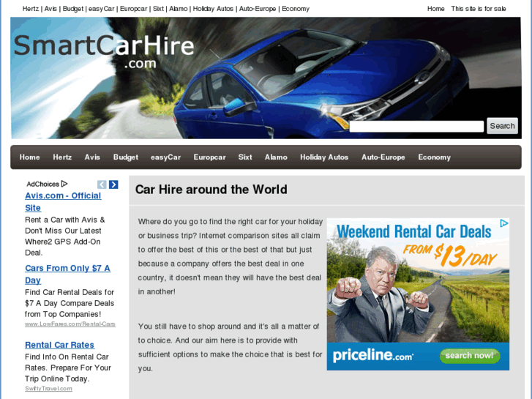Open Avis in the dark navigation bar
The height and width of the screenshot is (399, 532).
pos(92,157)
